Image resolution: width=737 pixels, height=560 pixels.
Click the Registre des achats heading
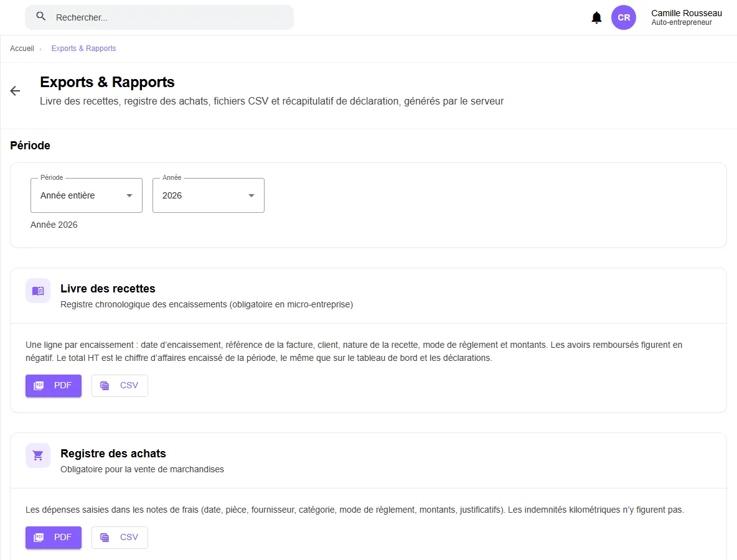113,454
